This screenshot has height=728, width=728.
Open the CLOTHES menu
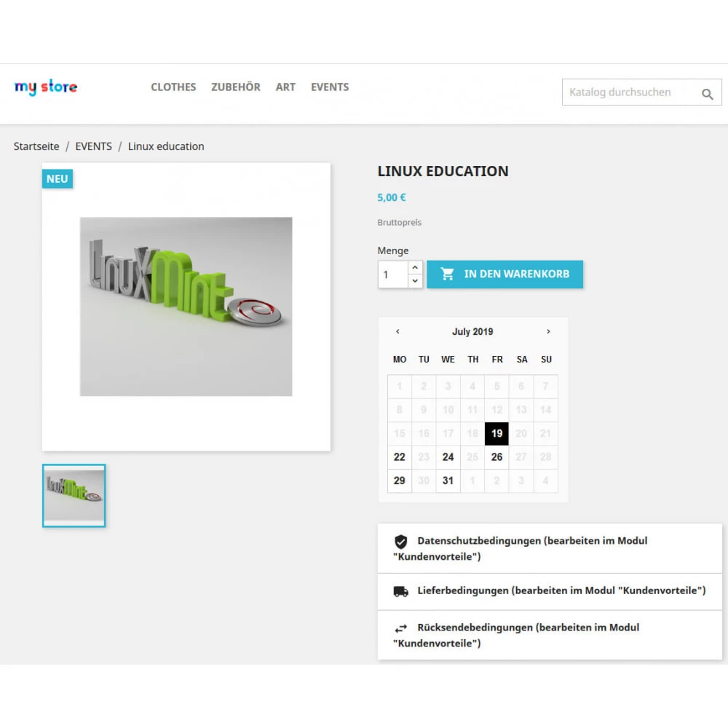pos(173,87)
